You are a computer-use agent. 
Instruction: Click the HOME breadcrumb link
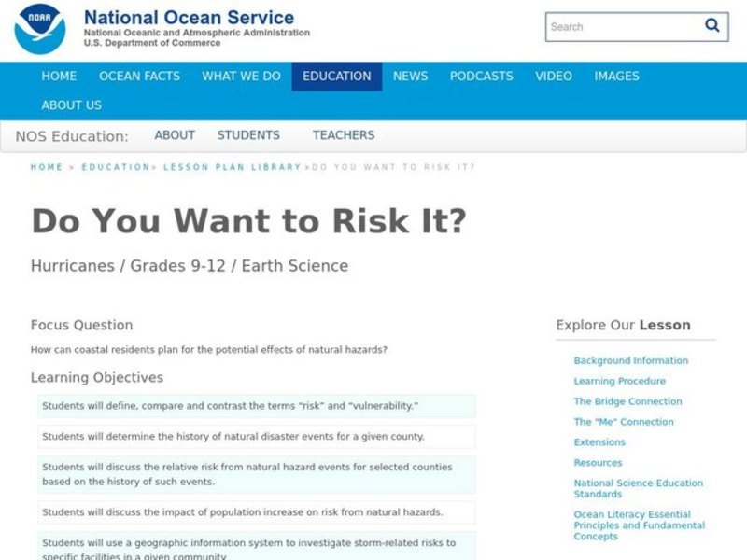pos(44,167)
